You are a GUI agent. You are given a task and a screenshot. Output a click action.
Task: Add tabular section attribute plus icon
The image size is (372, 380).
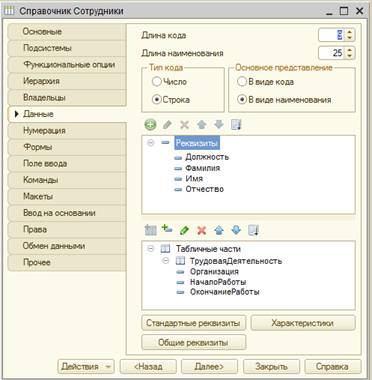click(167, 229)
